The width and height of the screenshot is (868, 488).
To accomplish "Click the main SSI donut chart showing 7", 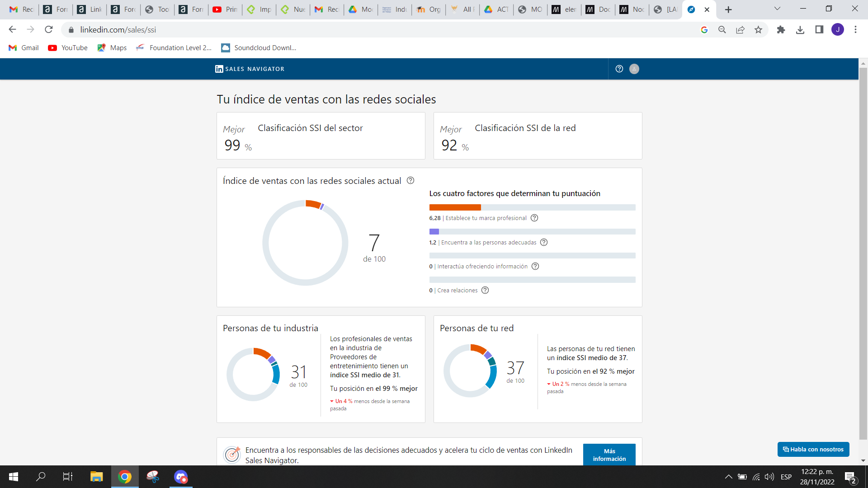I will tap(305, 243).
